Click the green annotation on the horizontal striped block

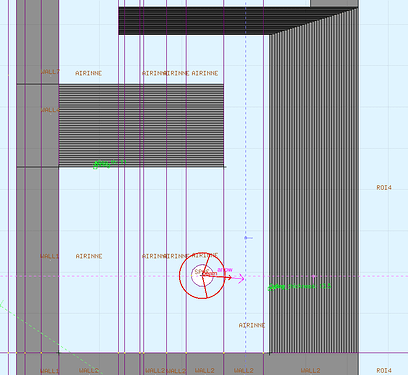[110, 164]
